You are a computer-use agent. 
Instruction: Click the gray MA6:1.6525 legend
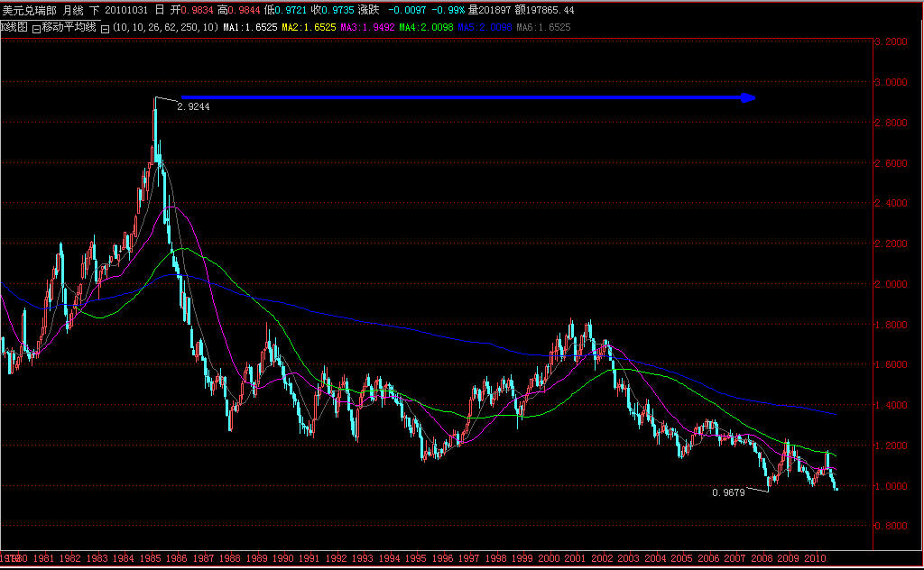click(x=543, y=28)
